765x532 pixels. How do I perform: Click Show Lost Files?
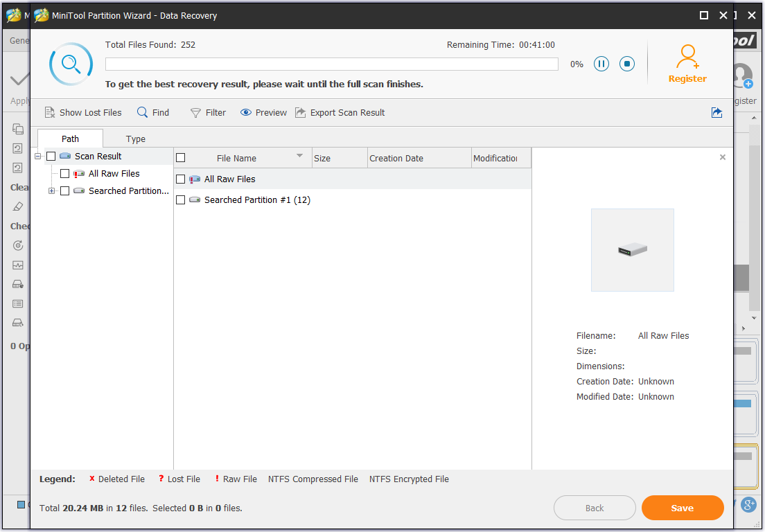click(83, 113)
